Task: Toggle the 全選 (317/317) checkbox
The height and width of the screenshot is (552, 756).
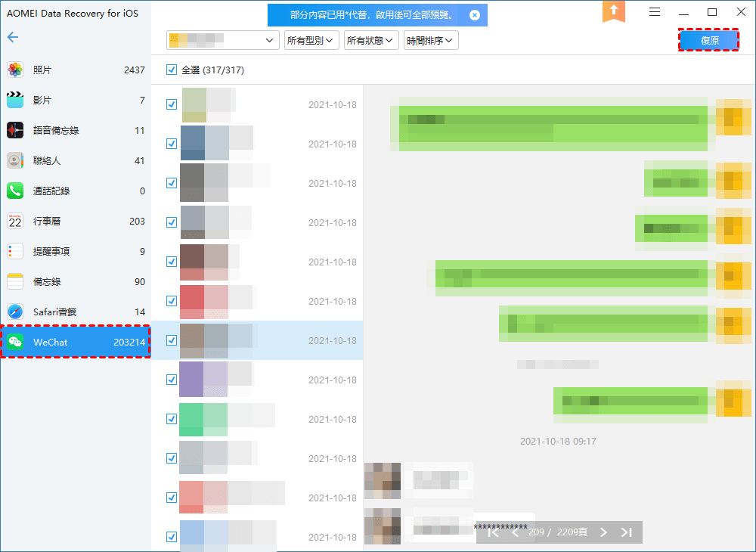Action: (171, 70)
